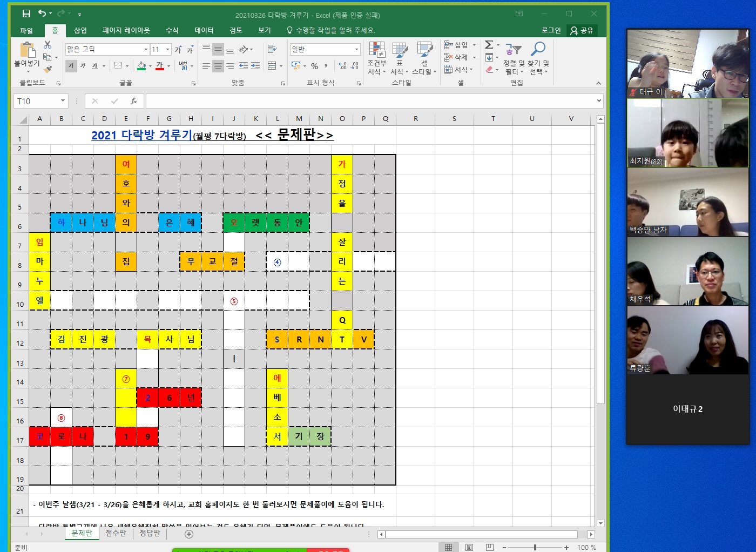Click the Tell Me search box (수행할 작업)
This screenshot has width=756, height=552.
(330, 30)
